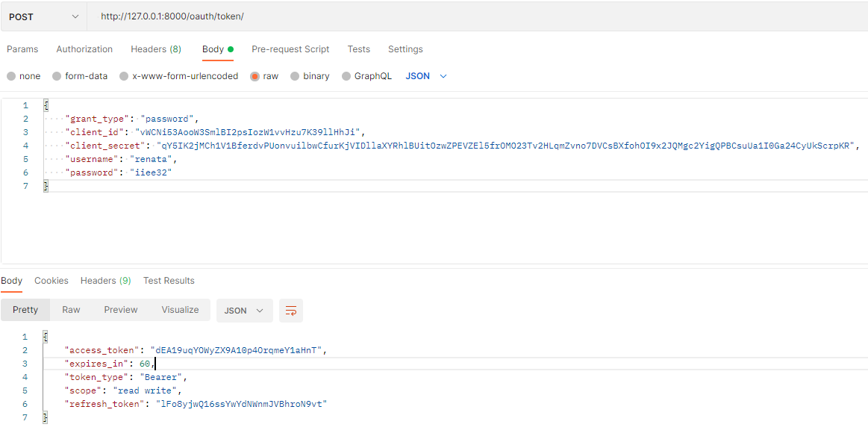The image size is (868, 442).
Task: Open the Params tab
Action: (x=22, y=49)
